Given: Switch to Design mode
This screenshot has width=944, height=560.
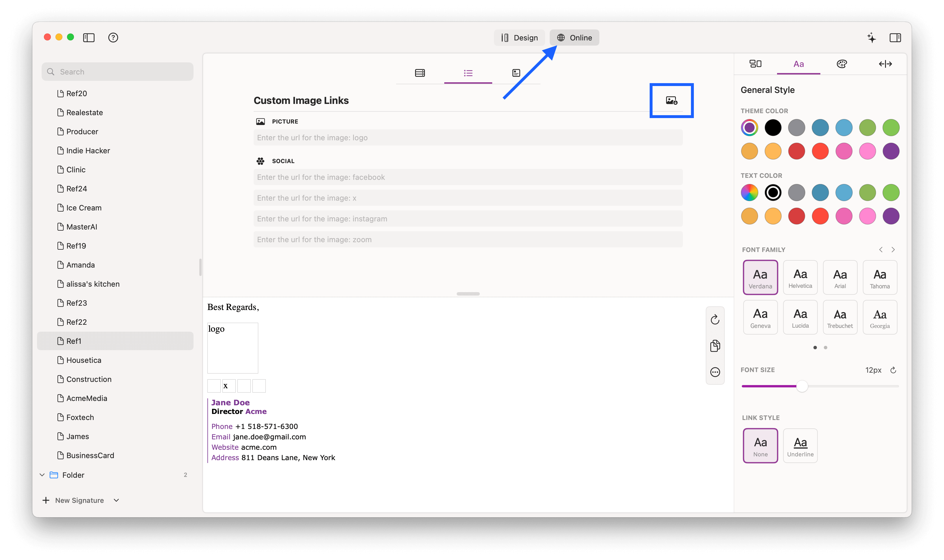Looking at the screenshot, I should pos(519,38).
